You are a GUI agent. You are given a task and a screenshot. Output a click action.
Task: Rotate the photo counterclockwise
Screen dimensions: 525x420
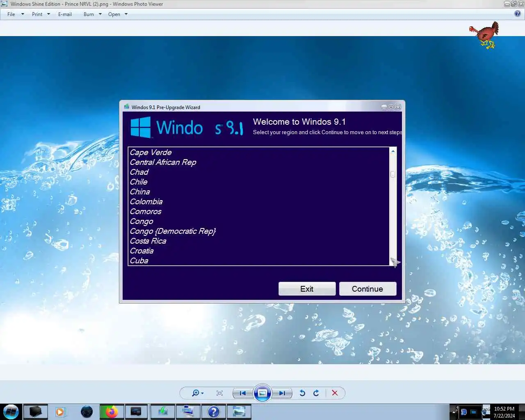302,393
